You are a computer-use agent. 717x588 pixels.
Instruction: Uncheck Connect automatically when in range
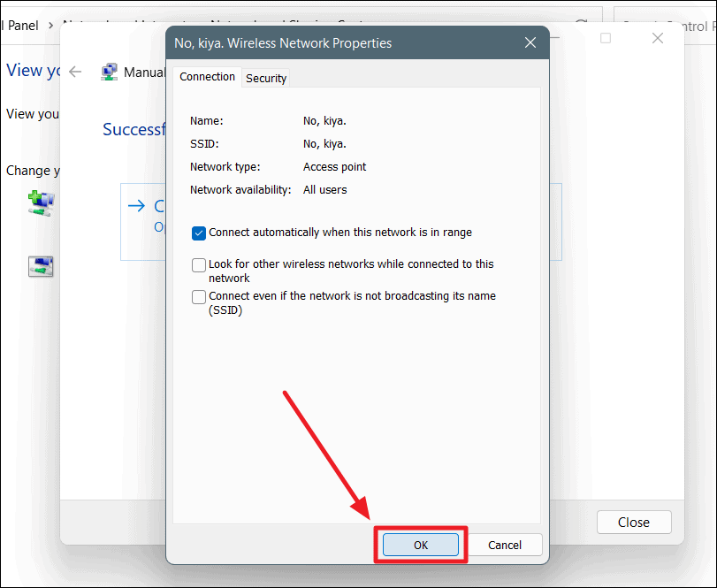[198, 233]
